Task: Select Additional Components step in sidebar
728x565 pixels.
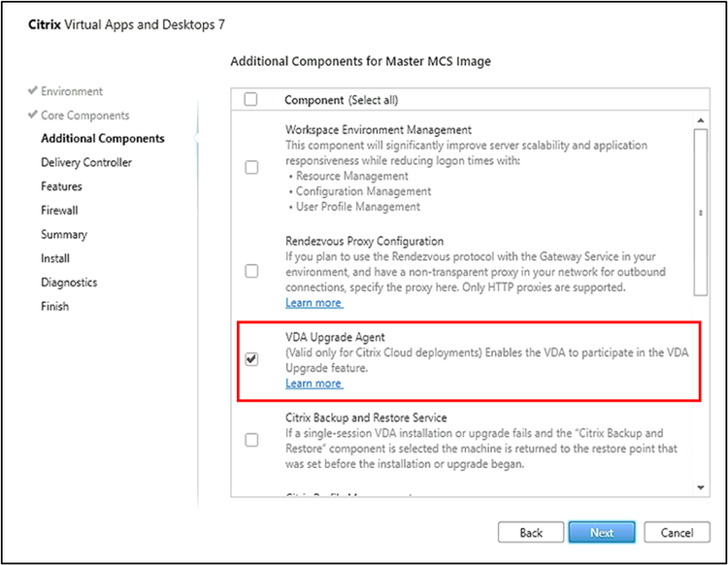Action: [103, 139]
